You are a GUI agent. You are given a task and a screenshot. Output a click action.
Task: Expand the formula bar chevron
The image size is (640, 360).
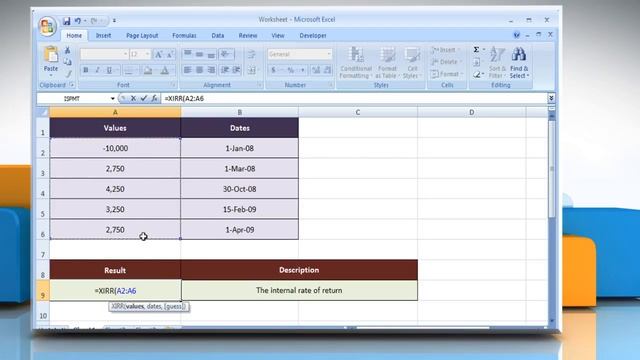[551, 98]
